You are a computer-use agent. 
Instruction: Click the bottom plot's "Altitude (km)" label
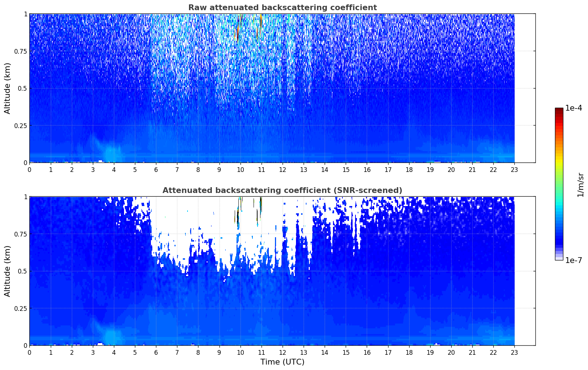point(8,271)
